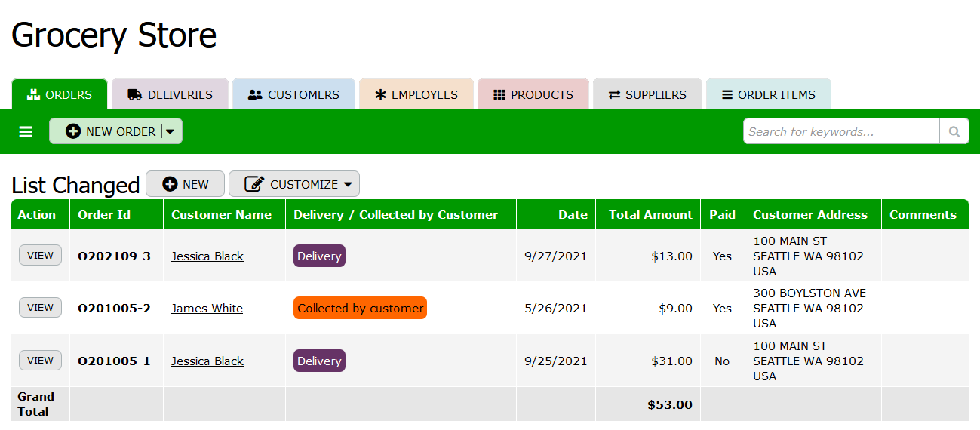Click the search magnifier icon
This screenshot has height=430, width=980.
point(954,131)
